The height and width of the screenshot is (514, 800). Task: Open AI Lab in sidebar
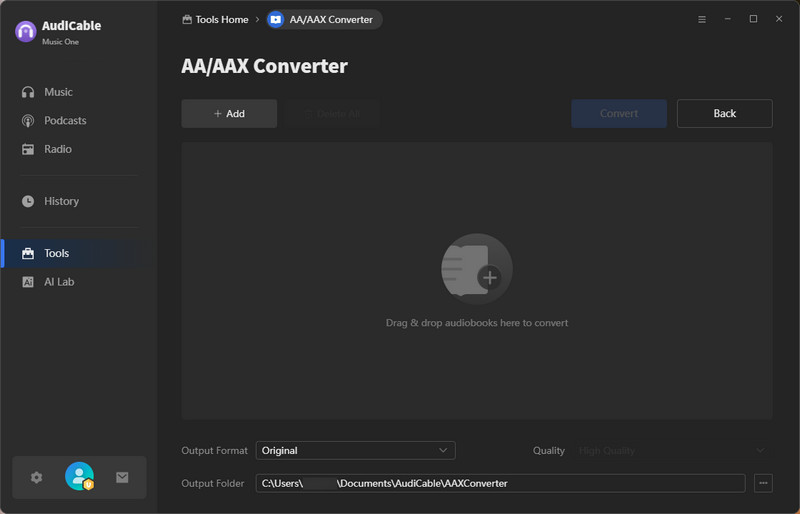click(x=48, y=282)
